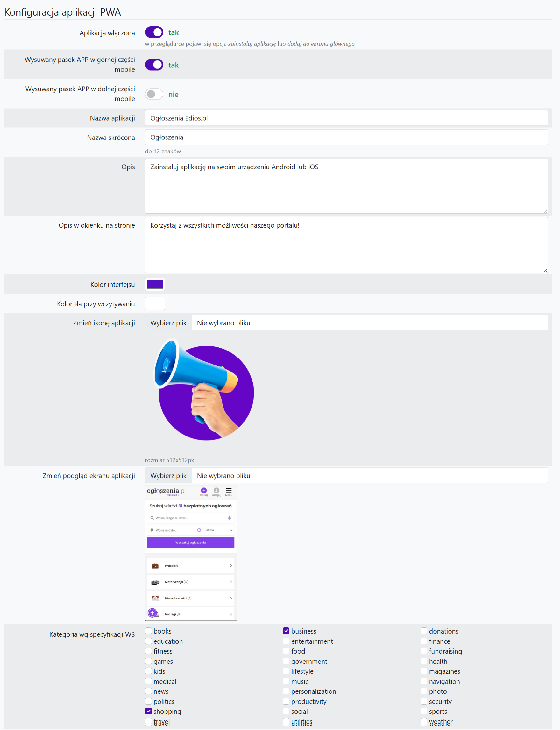This screenshot has width=560, height=730.
Task: Click Wybierz plik for the app screen preview
Action: [x=168, y=476]
